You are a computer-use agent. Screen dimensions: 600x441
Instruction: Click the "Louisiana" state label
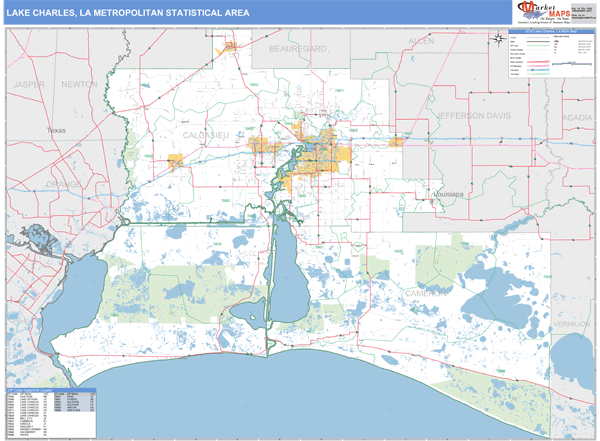click(x=448, y=194)
